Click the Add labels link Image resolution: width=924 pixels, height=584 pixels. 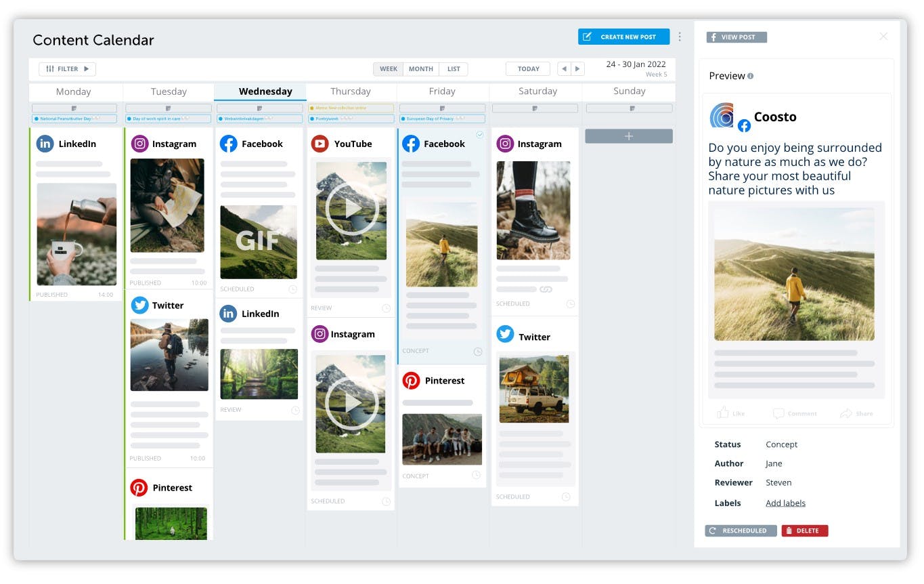click(x=785, y=503)
